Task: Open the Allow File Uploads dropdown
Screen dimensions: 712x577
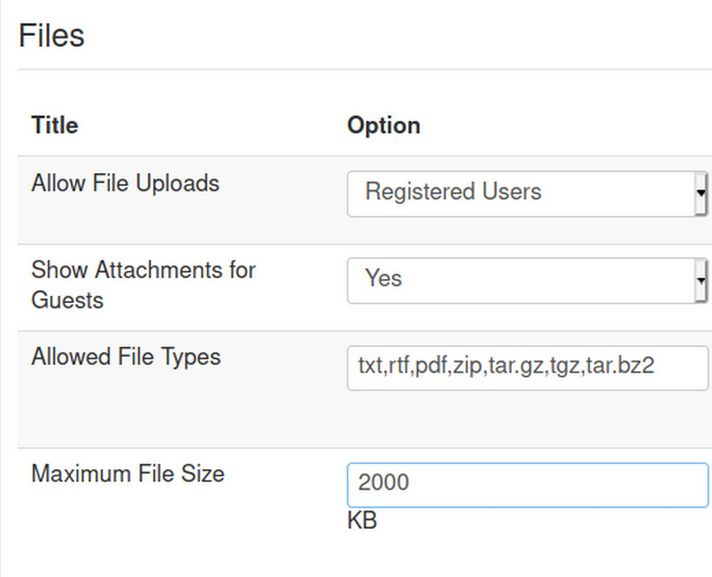Action: point(527,193)
